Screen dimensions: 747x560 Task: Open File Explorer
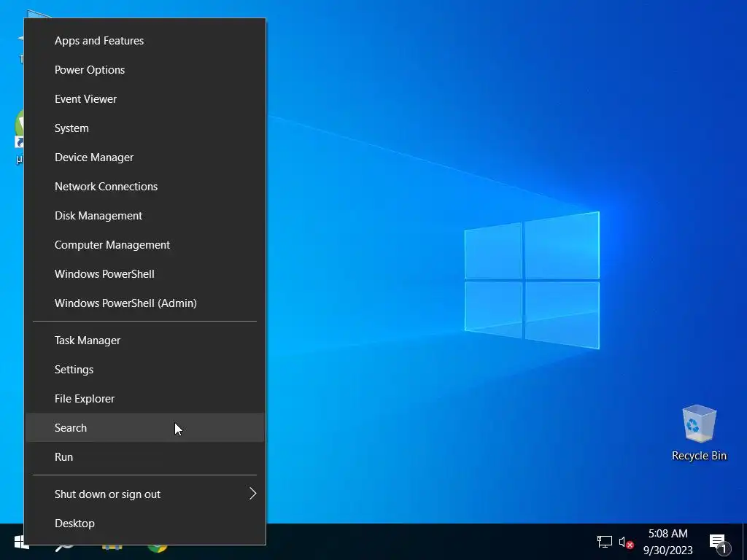click(x=145, y=399)
